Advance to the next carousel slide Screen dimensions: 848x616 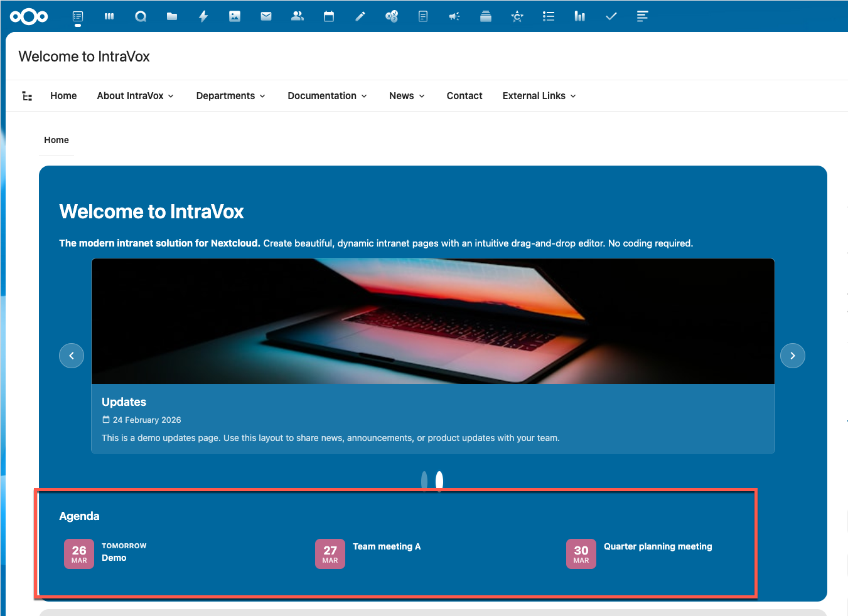pos(793,356)
